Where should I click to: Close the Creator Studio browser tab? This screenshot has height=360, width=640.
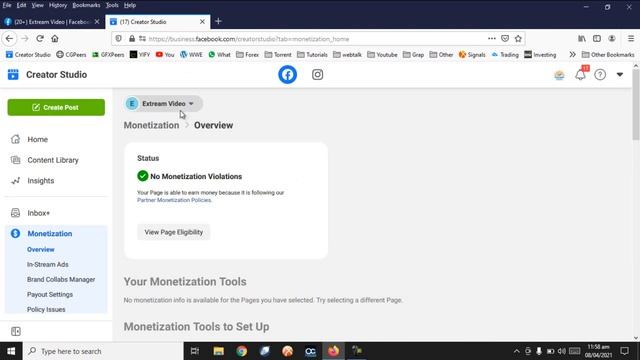202,22
